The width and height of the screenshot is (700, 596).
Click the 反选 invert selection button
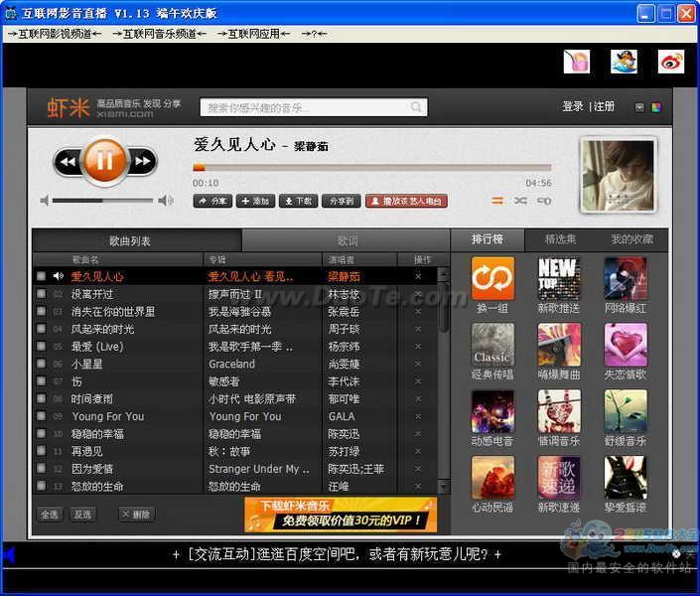[82, 515]
